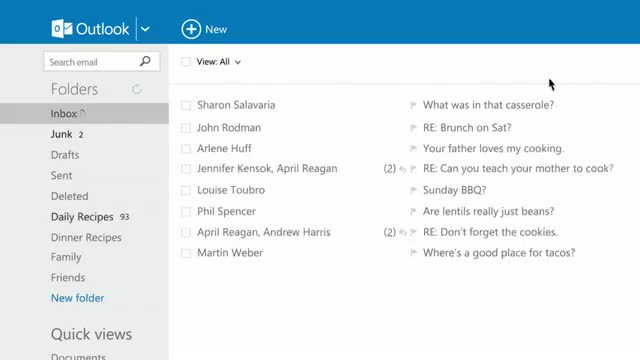The height and width of the screenshot is (360, 640).
Task: Open the Dinner Recipes folder
Action: coord(86,238)
